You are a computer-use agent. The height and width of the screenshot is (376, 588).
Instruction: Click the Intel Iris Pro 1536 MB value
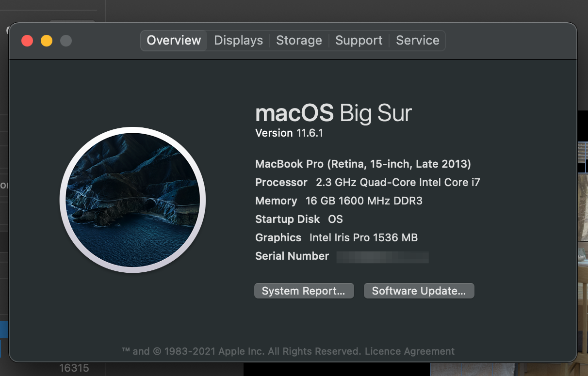[x=363, y=238]
